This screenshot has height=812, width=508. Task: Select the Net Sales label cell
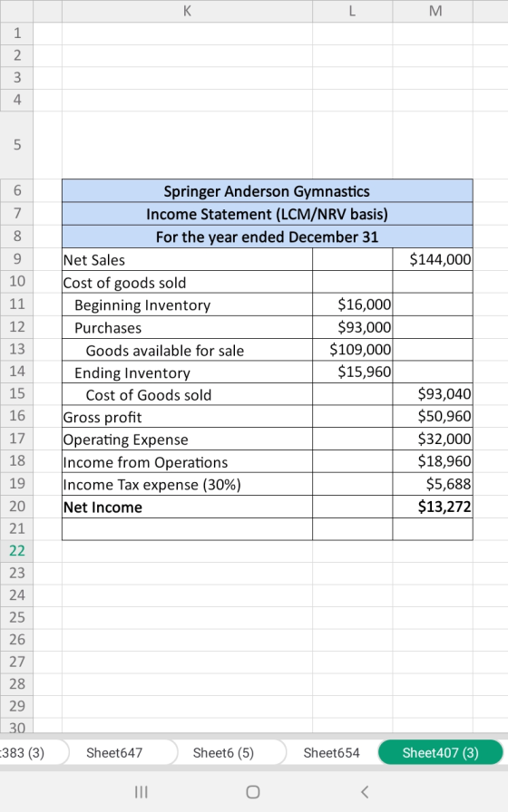coord(187,259)
